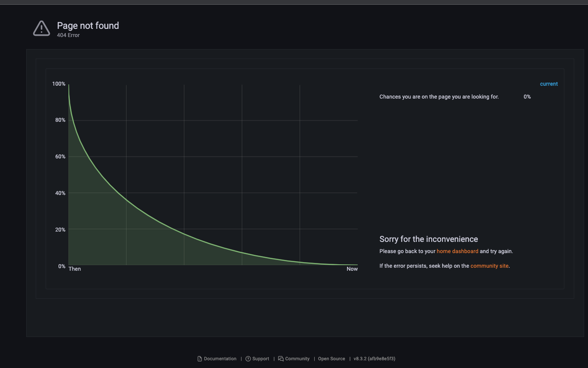Click the 0% value next to Chances row
The width and height of the screenshot is (588, 368).
point(527,96)
